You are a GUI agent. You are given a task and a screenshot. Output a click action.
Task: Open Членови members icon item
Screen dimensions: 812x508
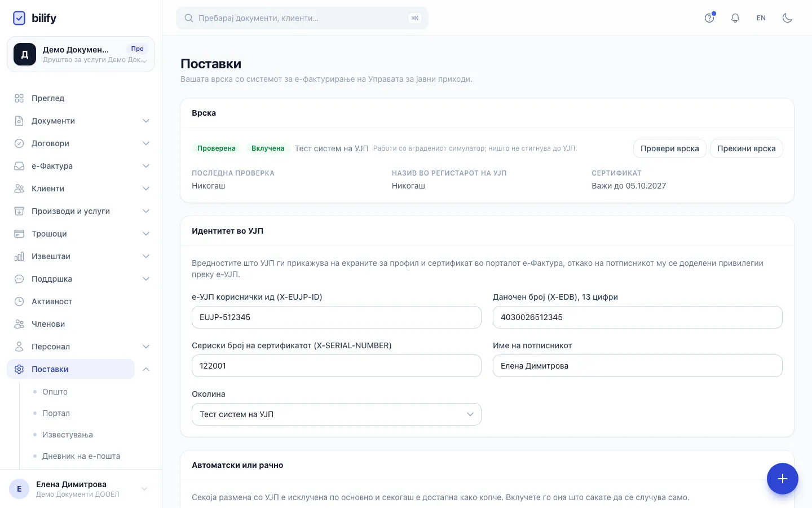click(19, 324)
